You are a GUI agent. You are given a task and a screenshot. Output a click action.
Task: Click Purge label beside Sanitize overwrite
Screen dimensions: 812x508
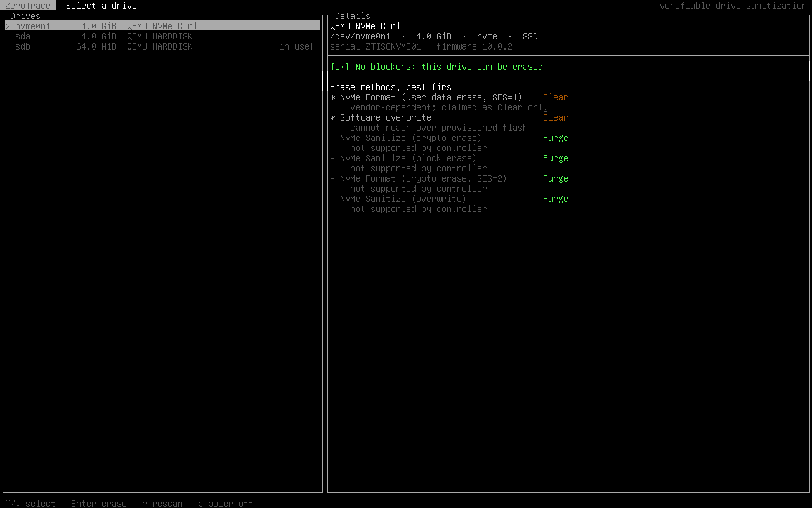click(x=556, y=199)
